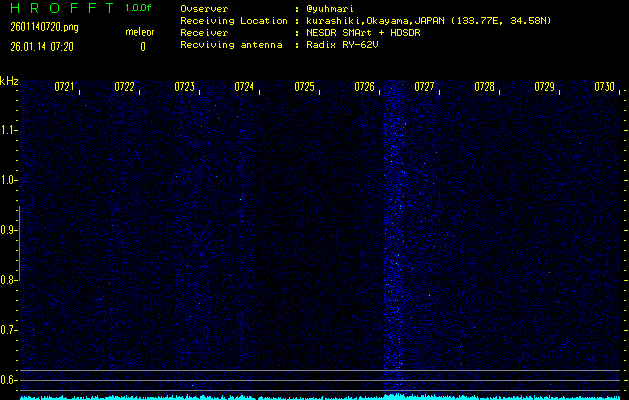Click the 0724 time marker
629x400 pixels.
point(244,87)
